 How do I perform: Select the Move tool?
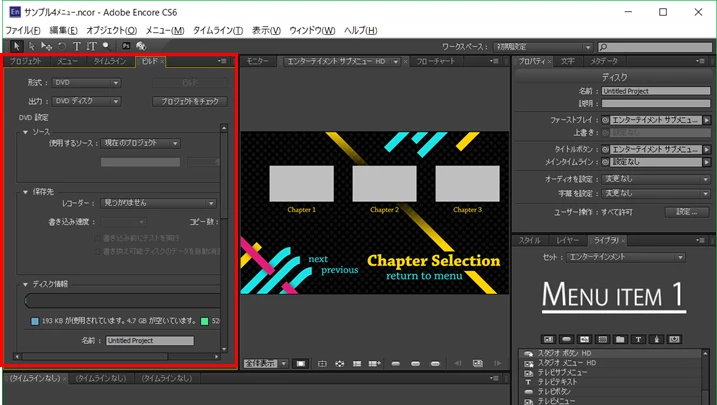pos(46,46)
